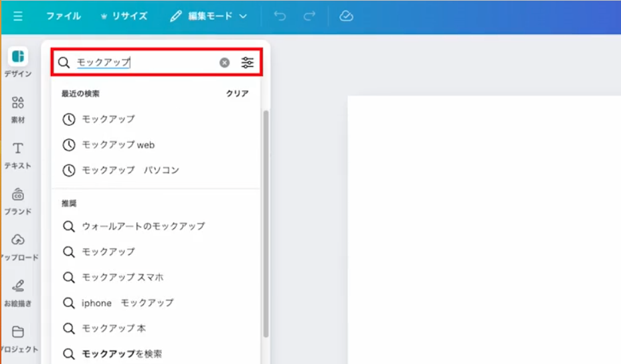Viewport: 621px width, 364px height.
Task: Select recent search モックアップ パソコン
Action: click(156, 171)
